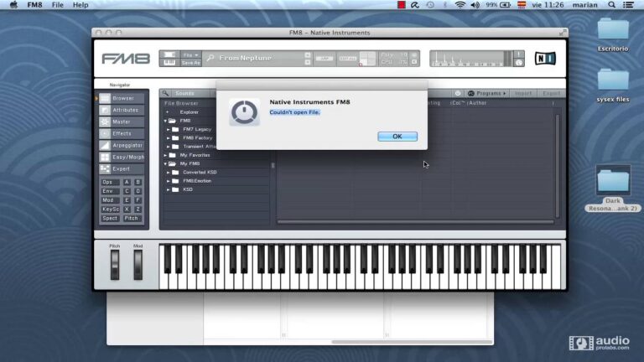Expand the FM7 Legacy folder
Screen dimensions: 644x362
(168, 129)
